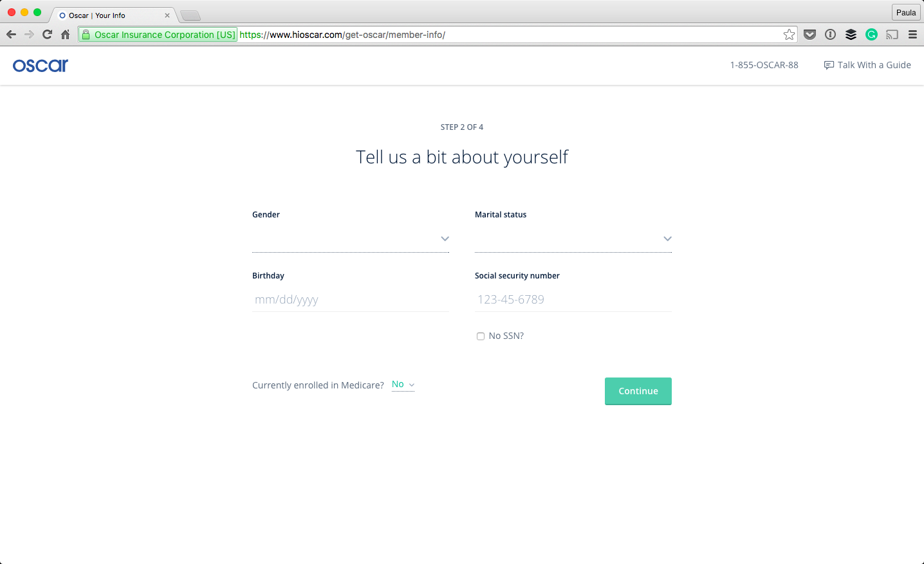The width and height of the screenshot is (924, 564).
Task: Click the green padlock security icon
Action: 86,35
